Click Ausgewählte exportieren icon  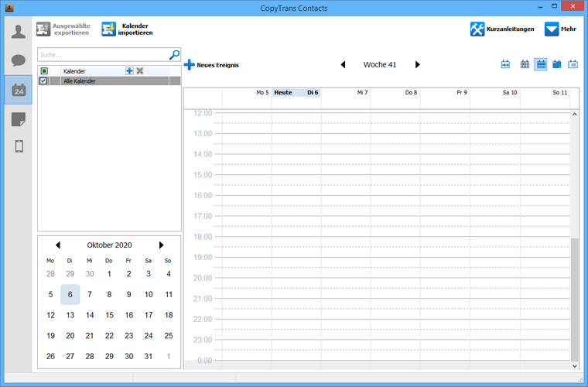[43, 29]
